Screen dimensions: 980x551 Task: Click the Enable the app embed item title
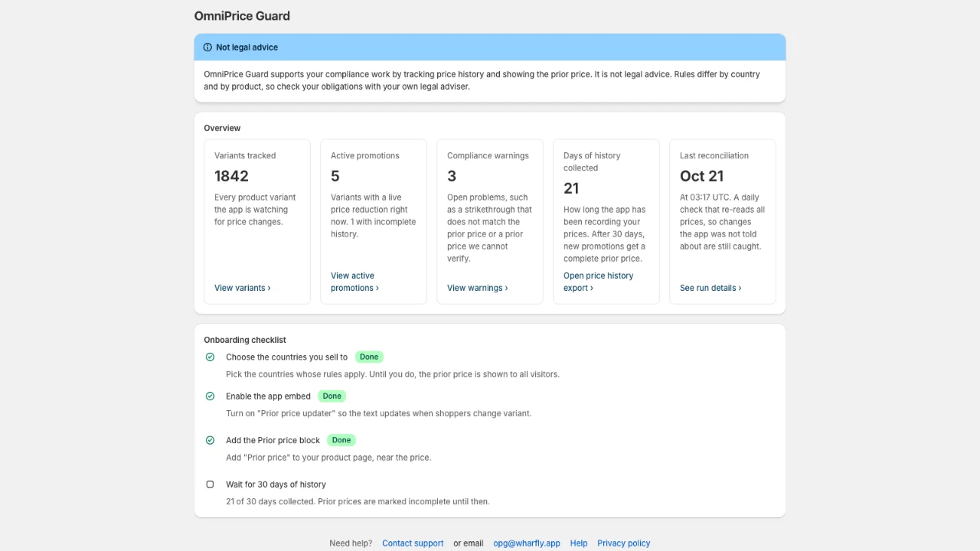pyautogui.click(x=268, y=396)
